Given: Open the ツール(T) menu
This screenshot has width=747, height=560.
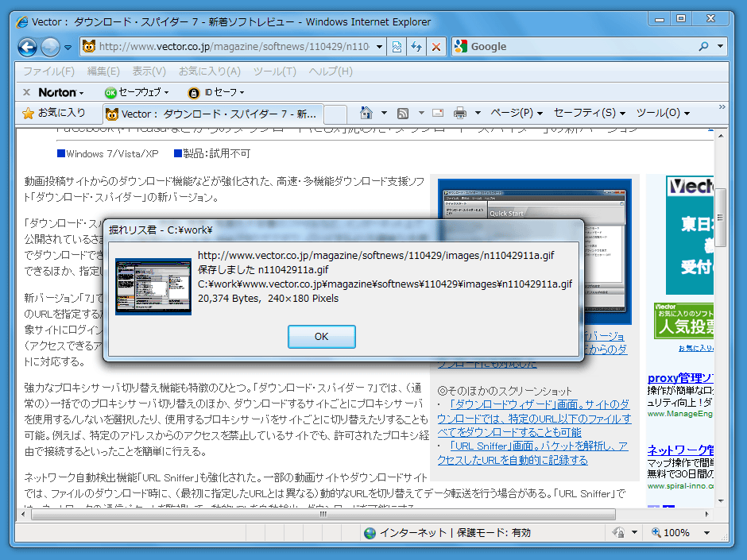Looking at the screenshot, I should coord(274,71).
